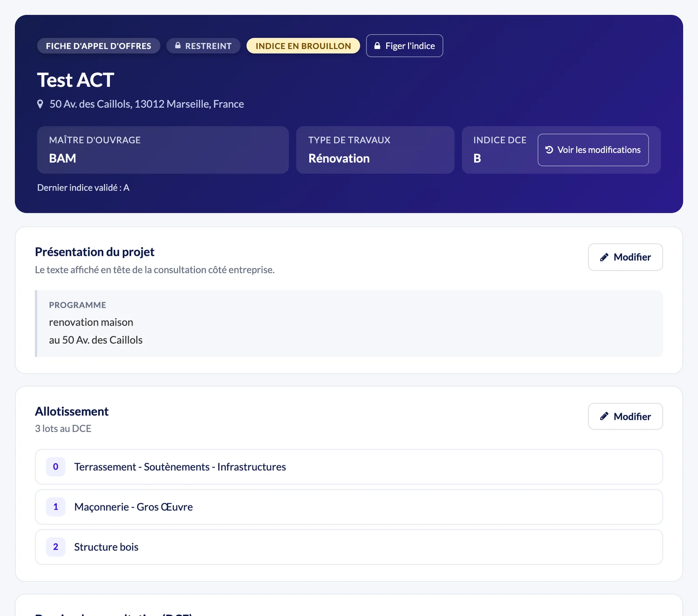Click the Maître d'ouvrage value BAM
The height and width of the screenshot is (616, 698).
(62, 158)
